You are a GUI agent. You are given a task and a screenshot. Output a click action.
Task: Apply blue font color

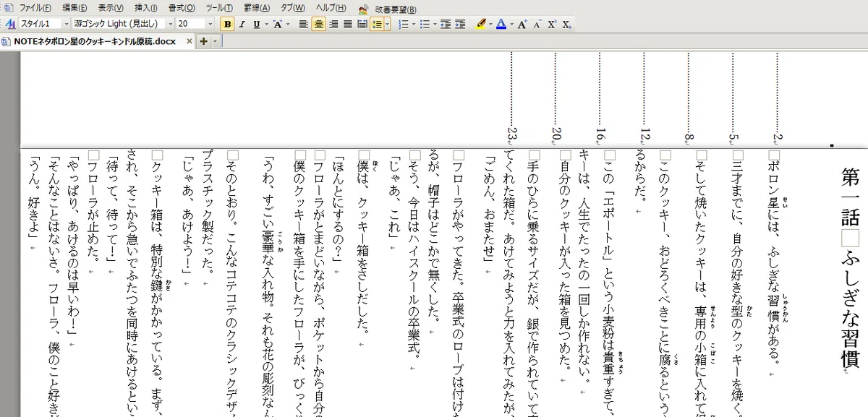point(502,24)
